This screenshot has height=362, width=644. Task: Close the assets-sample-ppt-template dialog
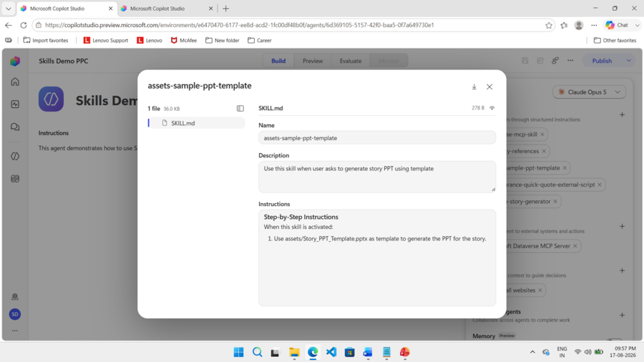click(489, 87)
